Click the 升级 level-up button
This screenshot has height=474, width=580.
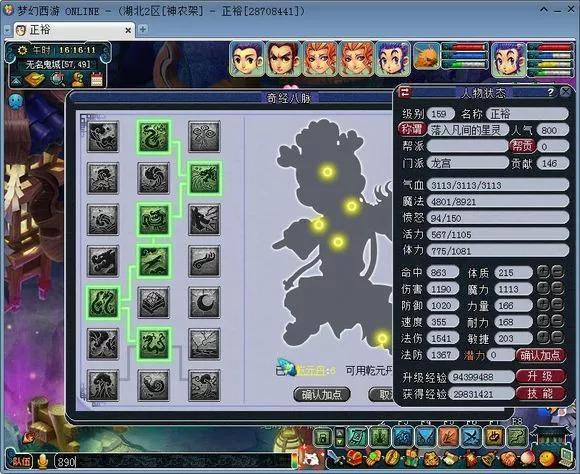540,376
